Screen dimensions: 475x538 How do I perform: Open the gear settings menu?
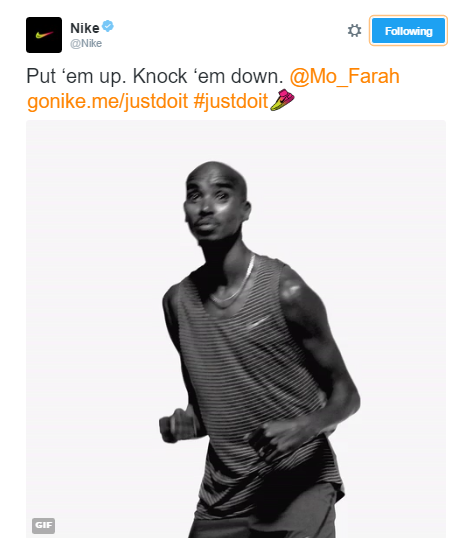coord(355,31)
